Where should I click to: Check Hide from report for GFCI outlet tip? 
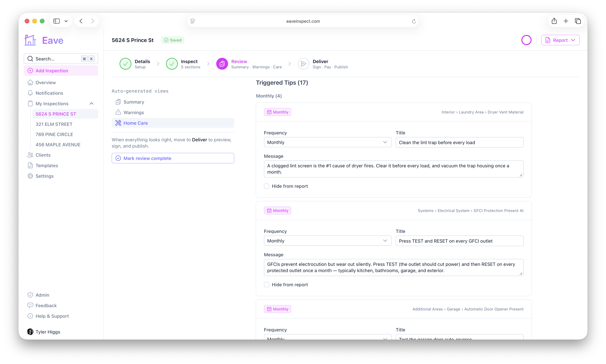pos(267,284)
